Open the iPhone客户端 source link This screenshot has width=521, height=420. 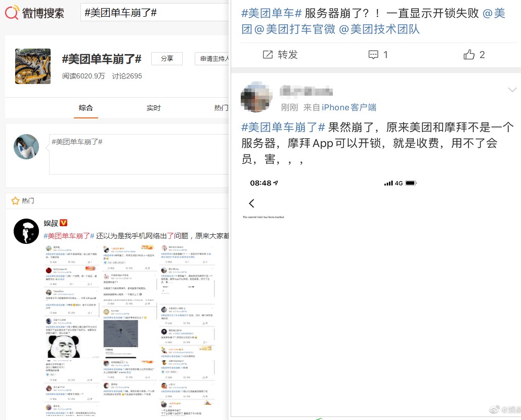pos(349,107)
